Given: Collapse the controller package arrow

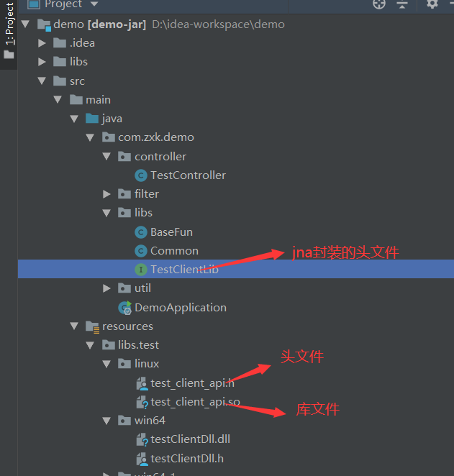Looking at the screenshot, I should click(x=106, y=157).
